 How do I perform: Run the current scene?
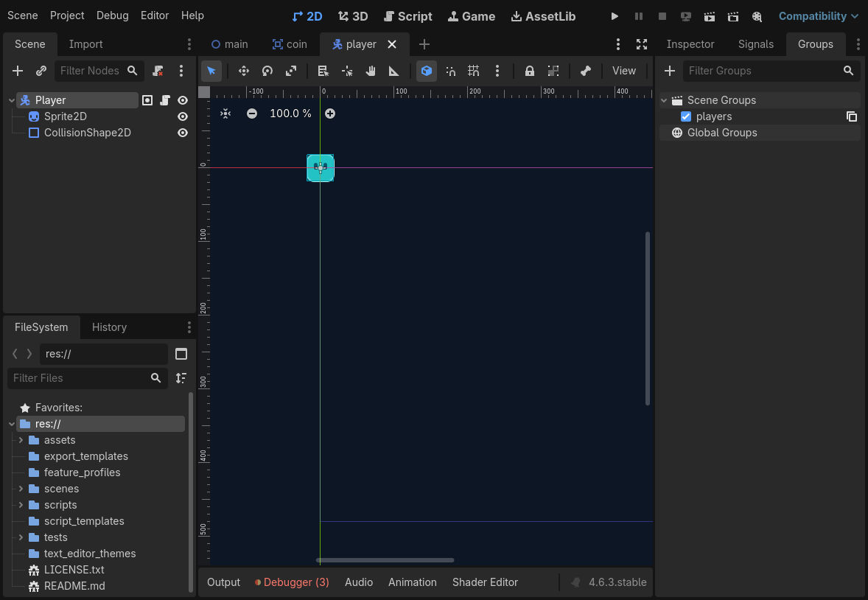point(709,16)
